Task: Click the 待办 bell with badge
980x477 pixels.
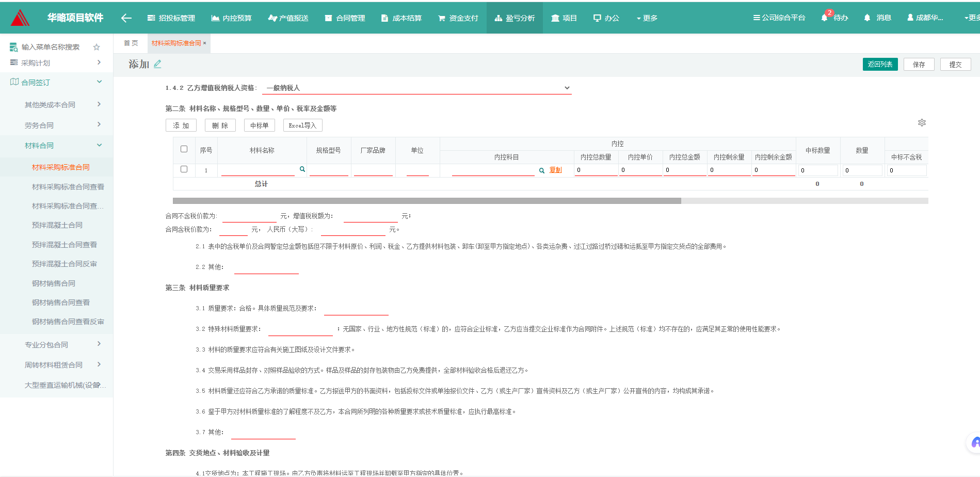Action: [x=834, y=18]
